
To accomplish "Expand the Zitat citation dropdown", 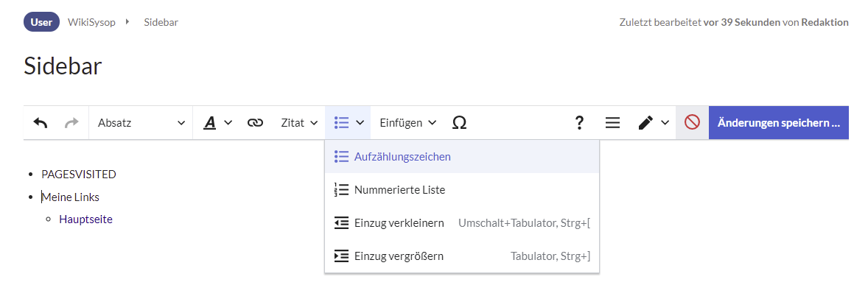I will point(299,123).
